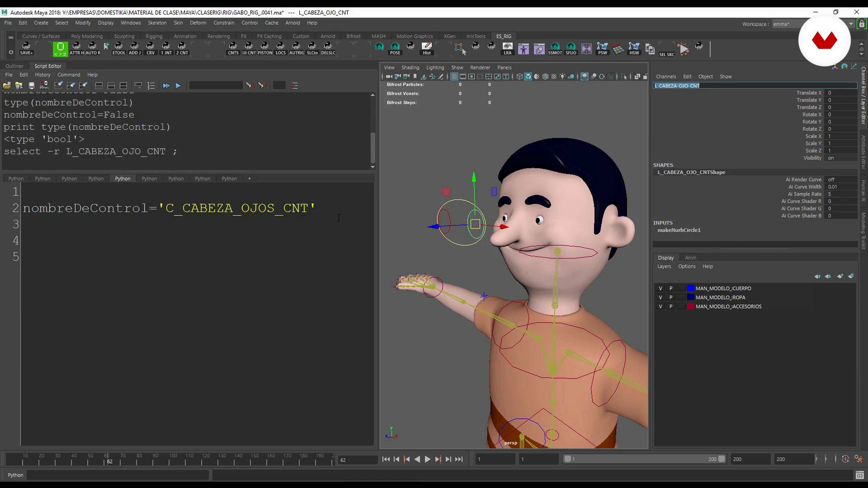Open the Skeleton menu

(x=157, y=23)
